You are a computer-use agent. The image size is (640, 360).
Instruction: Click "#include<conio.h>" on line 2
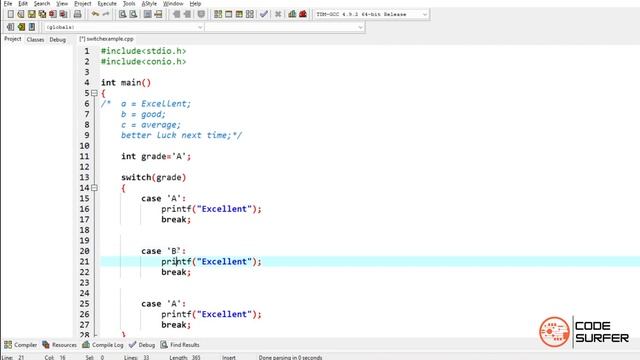coord(144,62)
